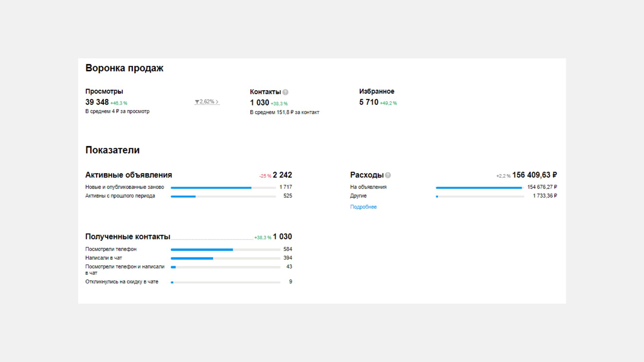Click the Отликнулись на скидку в чате row
644x362 pixels.
click(122, 282)
